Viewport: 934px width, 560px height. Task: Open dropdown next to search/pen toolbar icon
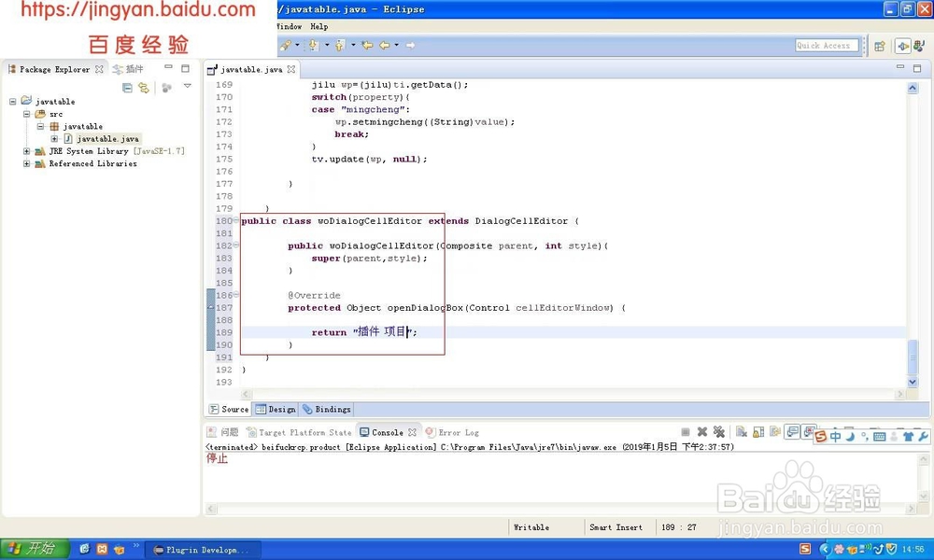coord(297,45)
